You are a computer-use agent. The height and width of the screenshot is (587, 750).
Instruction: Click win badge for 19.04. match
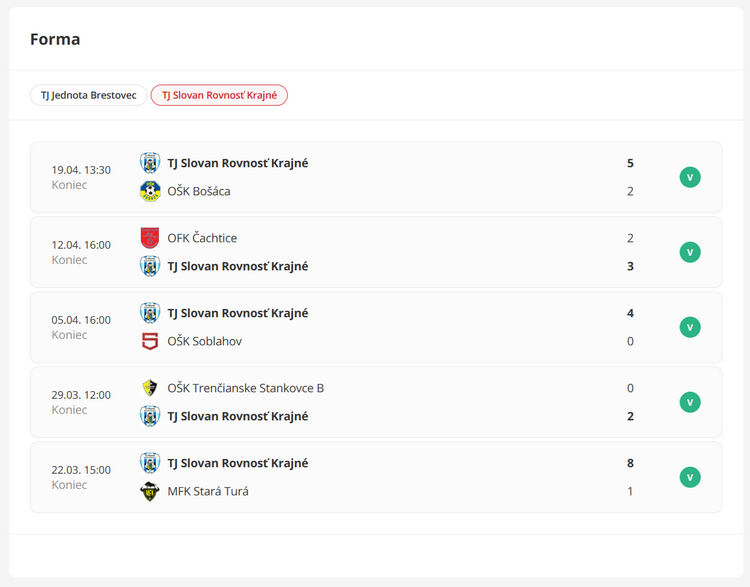tap(690, 177)
